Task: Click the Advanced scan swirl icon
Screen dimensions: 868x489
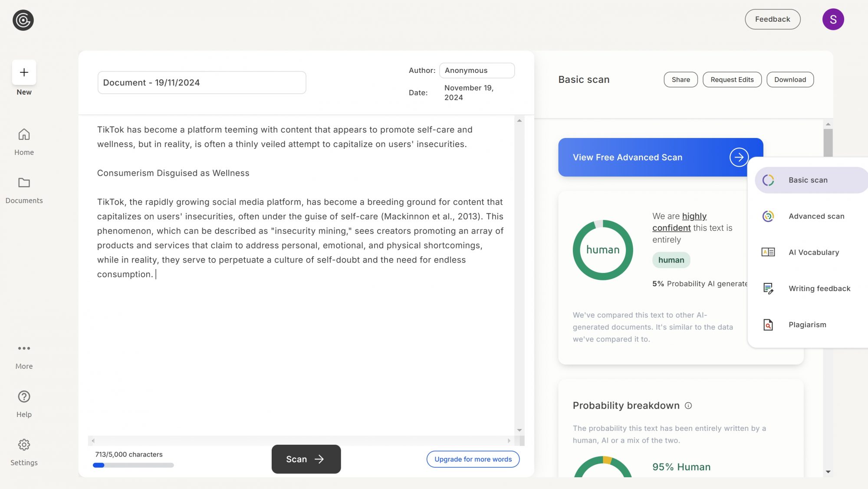Action: 768,216
